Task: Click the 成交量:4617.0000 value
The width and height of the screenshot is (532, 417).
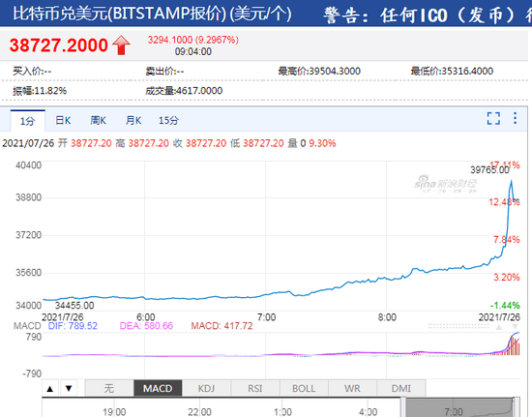Action: (x=184, y=91)
